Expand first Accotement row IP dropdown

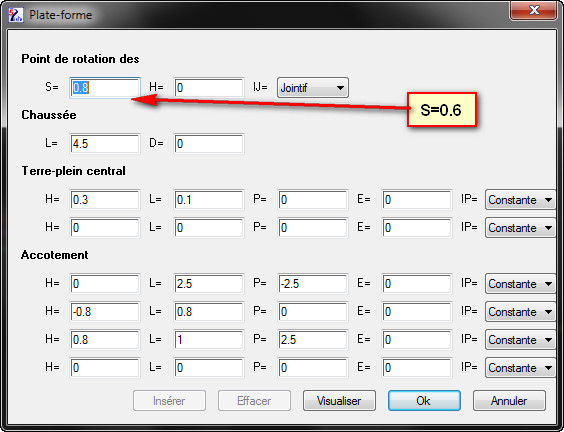[520, 284]
